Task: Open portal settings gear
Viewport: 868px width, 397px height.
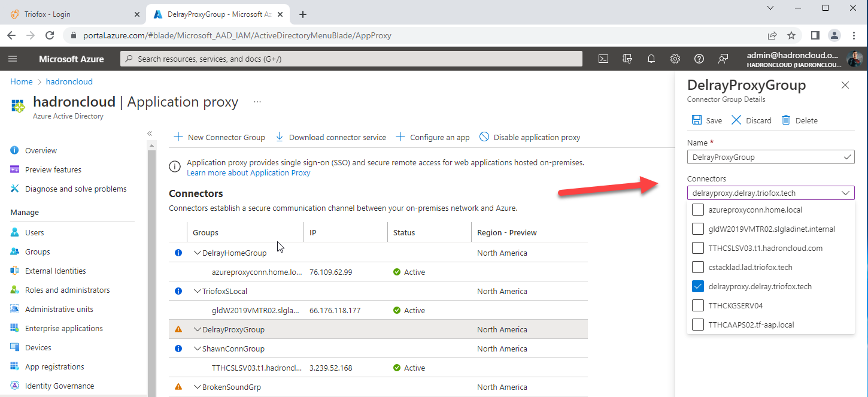Action: 675,59
